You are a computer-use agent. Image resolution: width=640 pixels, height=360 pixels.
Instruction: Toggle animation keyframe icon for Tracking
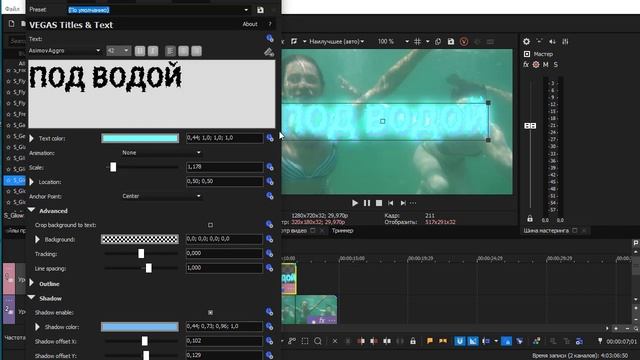point(270,253)
